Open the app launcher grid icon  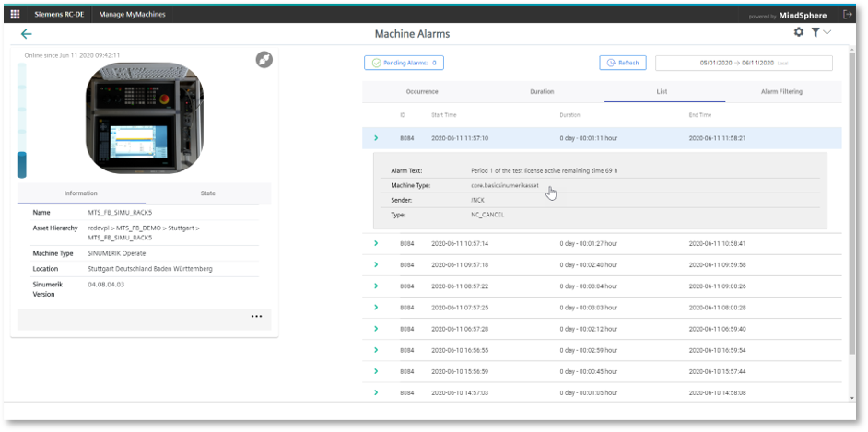click(x=15, y=14)
